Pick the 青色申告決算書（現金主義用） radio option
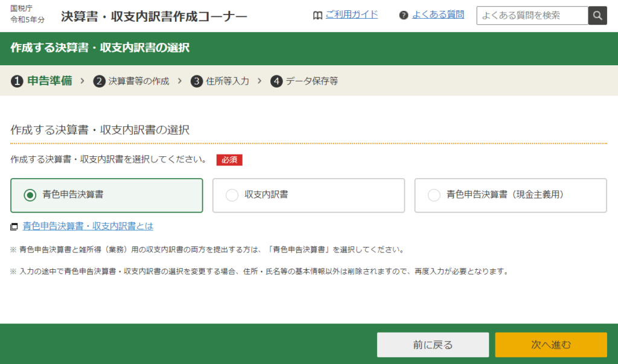Image resolution: width=618 pixels, height=364 pixels. (x=434, y=195)
